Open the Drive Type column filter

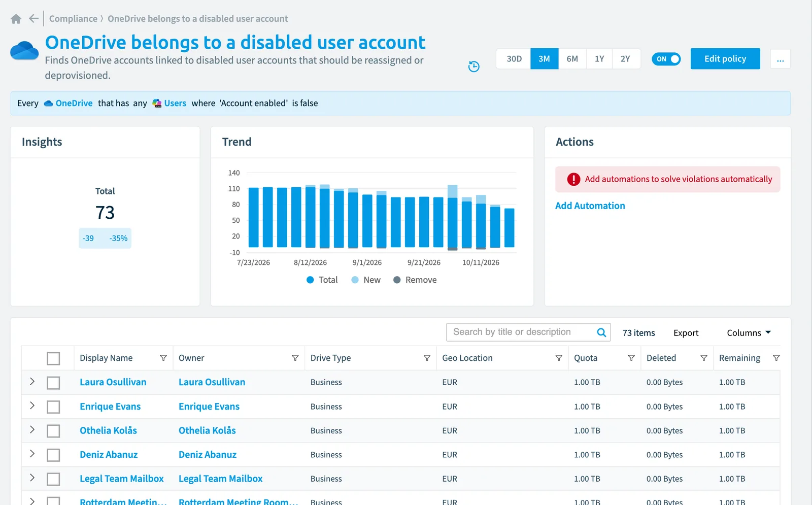427,358
